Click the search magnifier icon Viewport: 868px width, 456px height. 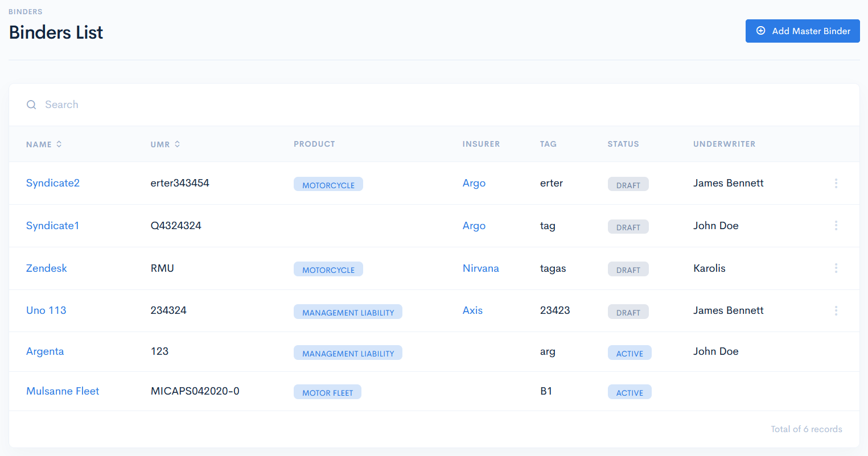31,105
